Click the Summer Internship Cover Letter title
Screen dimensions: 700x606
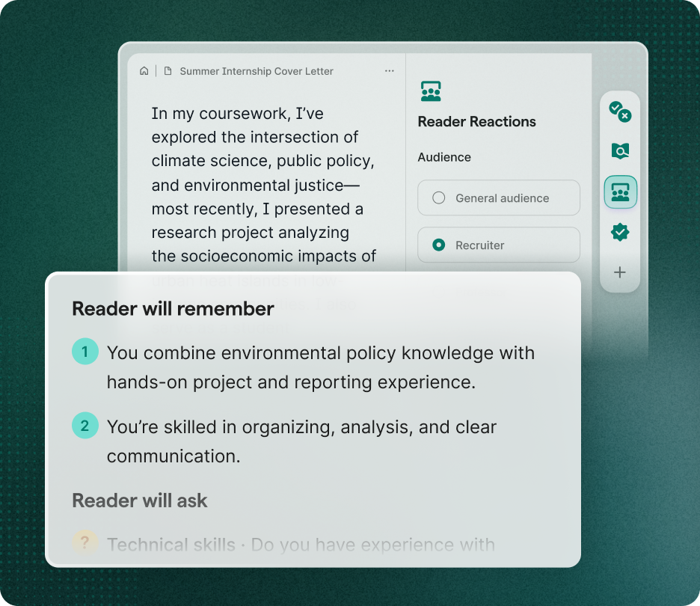[257, 70]
